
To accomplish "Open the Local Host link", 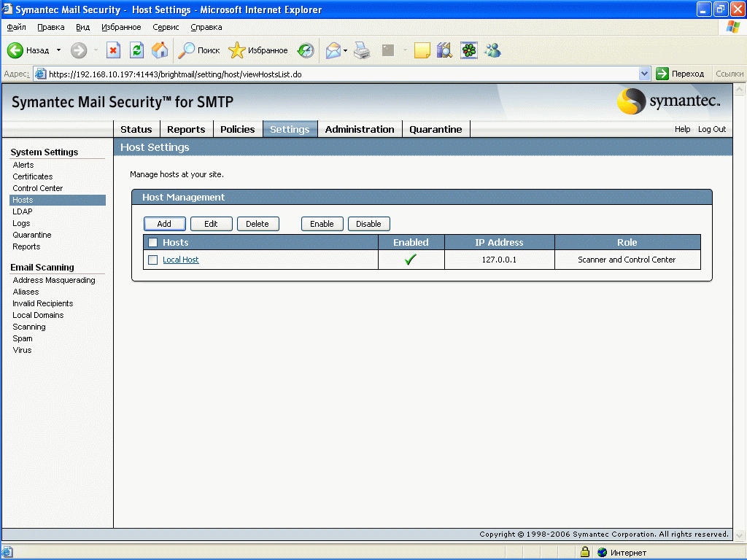I will [180, 260].
